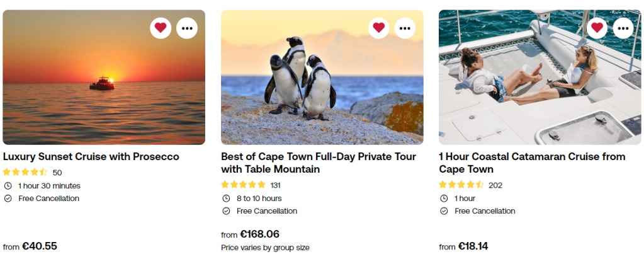Unfavorite the Luxury Sunset Cruise heart

coord(161,28)
